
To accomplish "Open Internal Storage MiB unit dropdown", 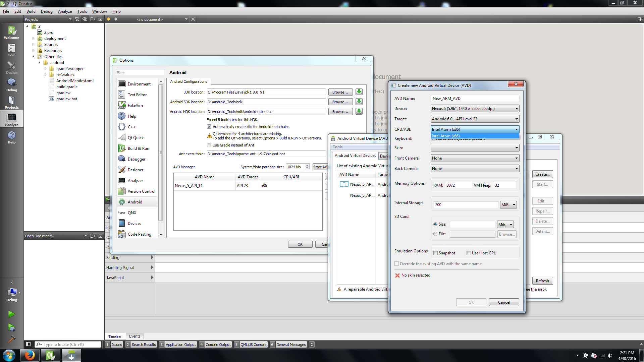I will 508,205.
